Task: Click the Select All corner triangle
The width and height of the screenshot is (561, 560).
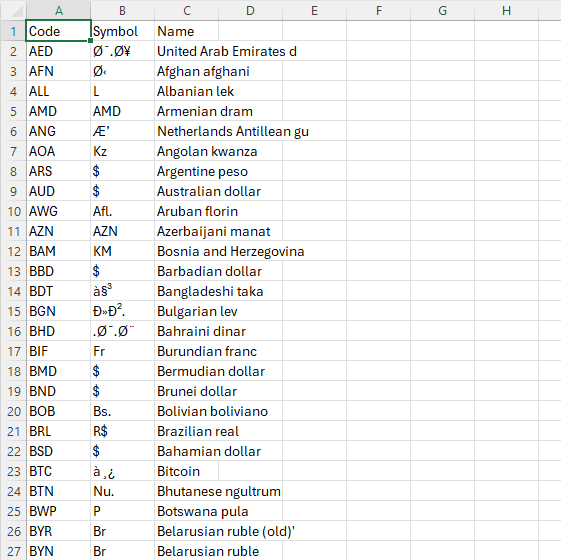Action: pyautogui.click(x=14, y=11)
